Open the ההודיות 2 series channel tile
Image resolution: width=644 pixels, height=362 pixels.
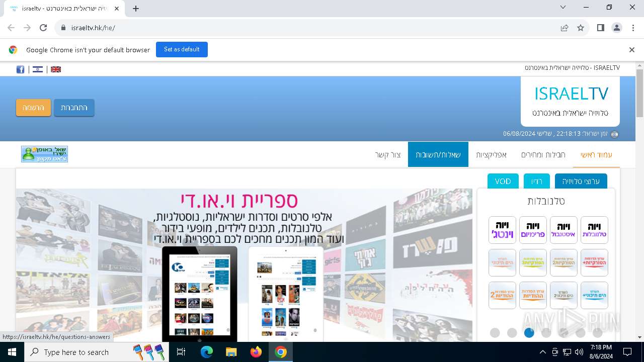502,295
